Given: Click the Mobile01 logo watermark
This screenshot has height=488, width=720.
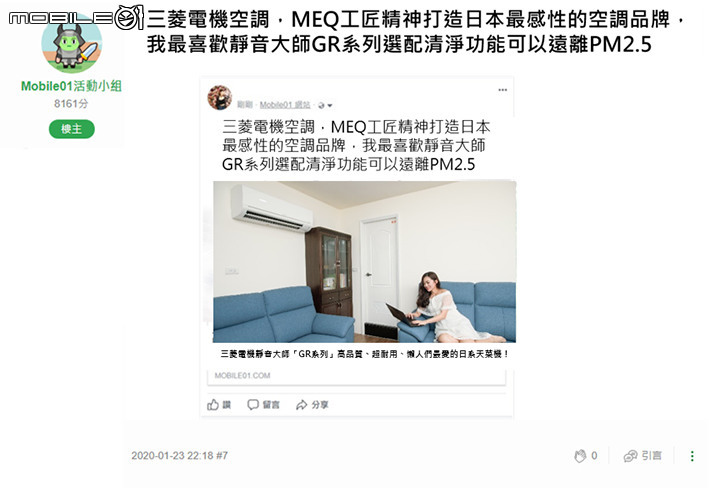Looking at the screenshot, I should pos(76,18).
